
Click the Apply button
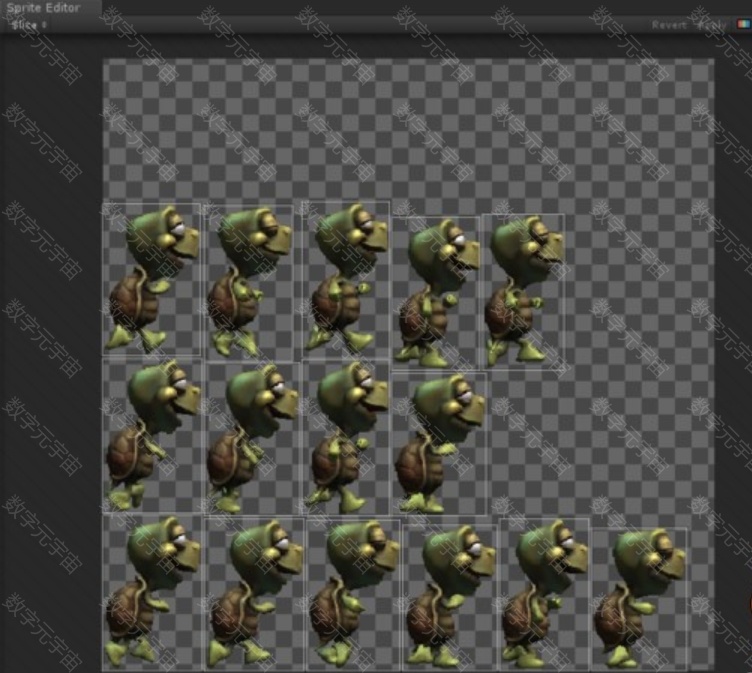(x=711, y=25)
